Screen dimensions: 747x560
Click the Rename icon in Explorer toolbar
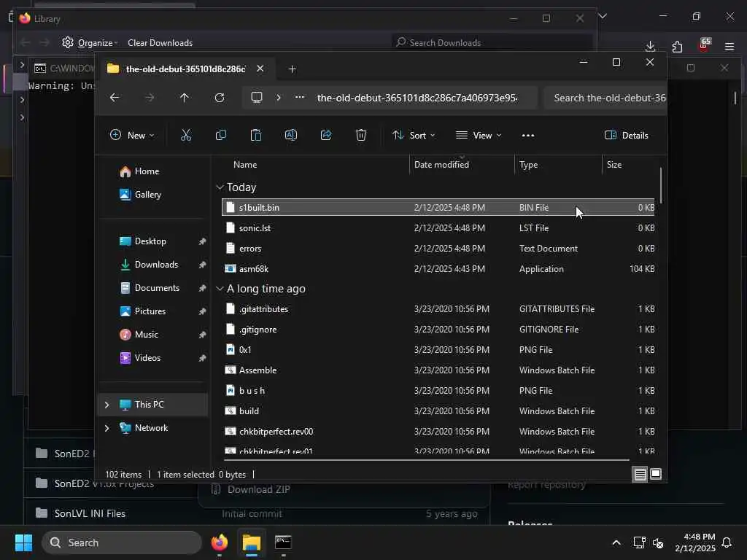point(290,135)
